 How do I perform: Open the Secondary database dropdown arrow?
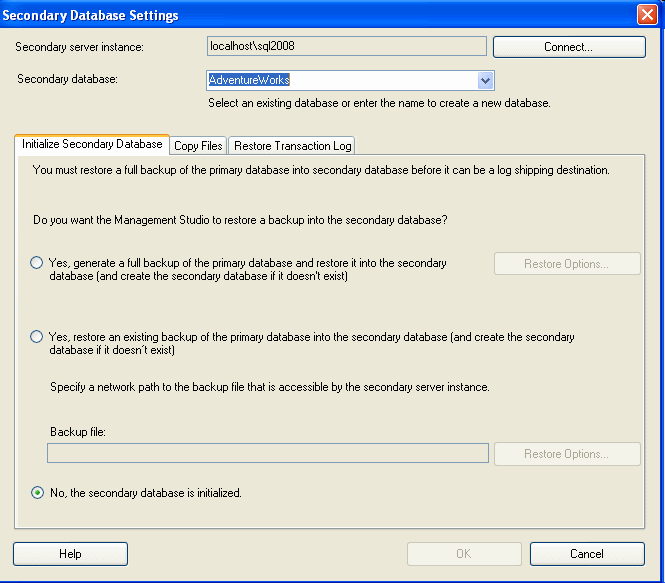point(485,81)
